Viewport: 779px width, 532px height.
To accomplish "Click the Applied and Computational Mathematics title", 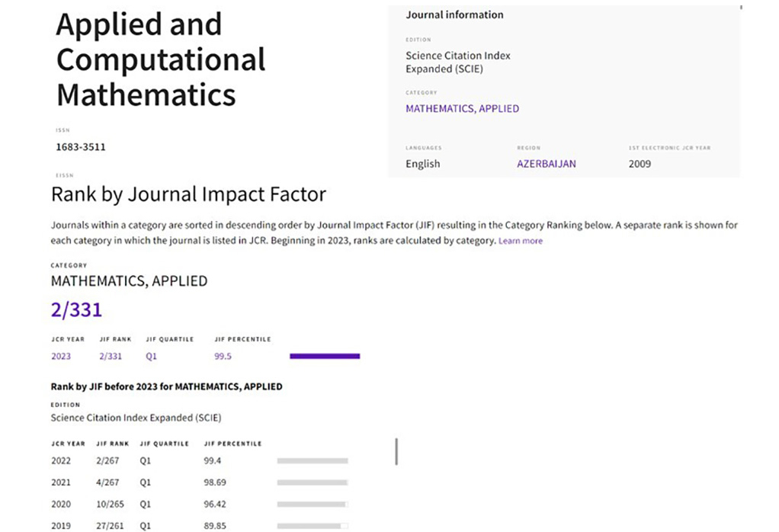I will pos(161,59).
